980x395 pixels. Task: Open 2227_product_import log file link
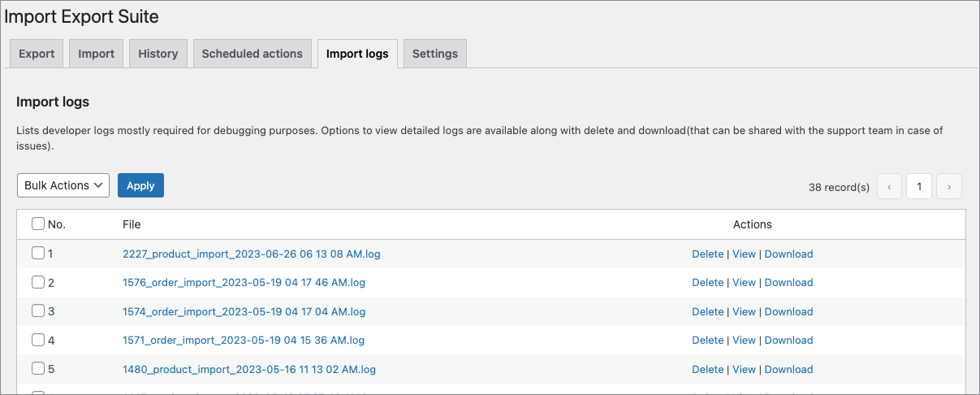tap(251, 254)
